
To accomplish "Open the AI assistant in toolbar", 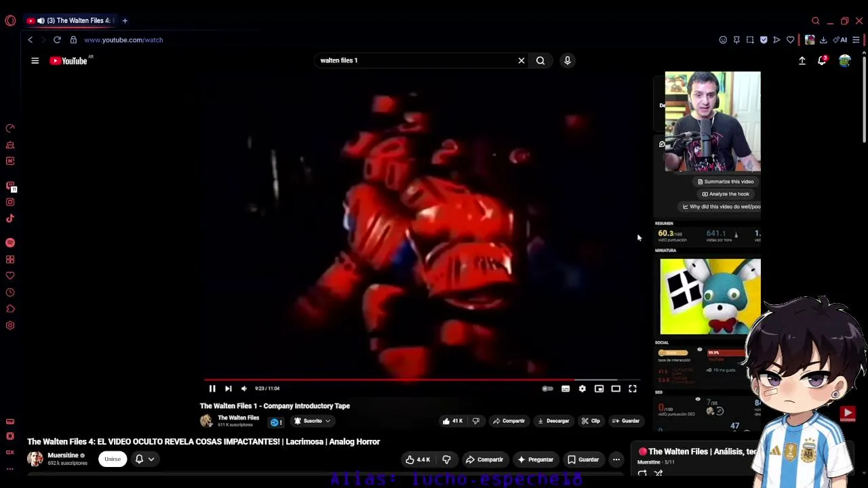I will [x=840, y=40].
